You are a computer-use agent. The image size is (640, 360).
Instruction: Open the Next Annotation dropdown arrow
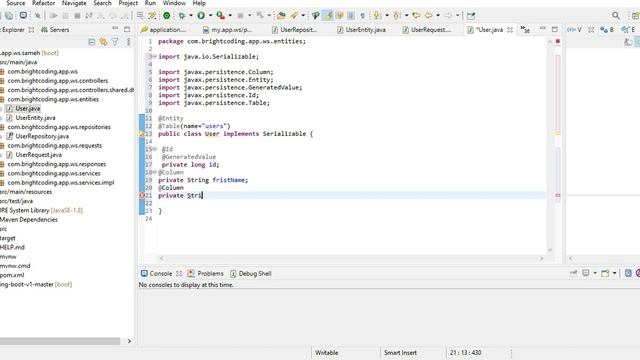(x=387, y=16)
